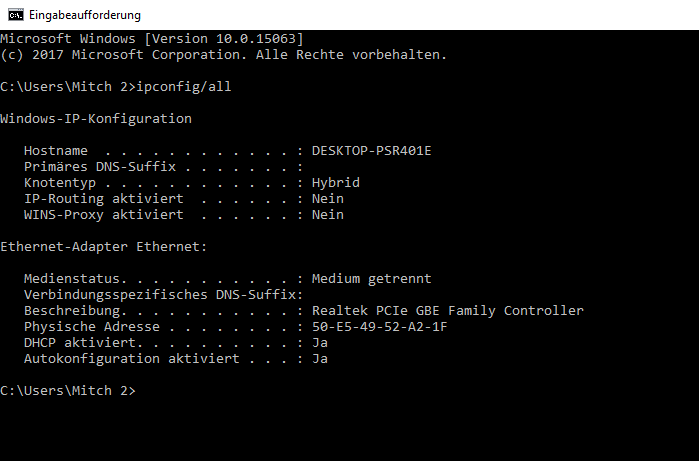Click the Ja value for DHCP aktiviert
Image resolution: width=699 pixels, height=461 pixels.
[x=320, y=343]
